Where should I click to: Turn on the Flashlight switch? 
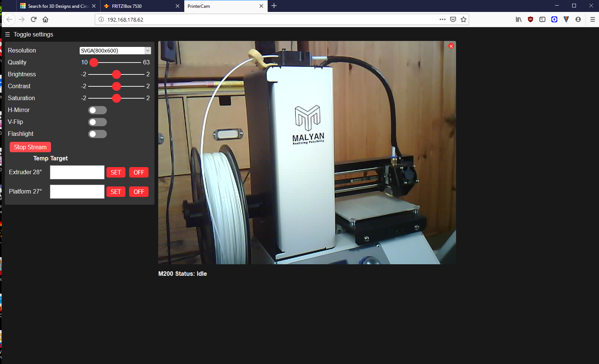pos(97,134)
